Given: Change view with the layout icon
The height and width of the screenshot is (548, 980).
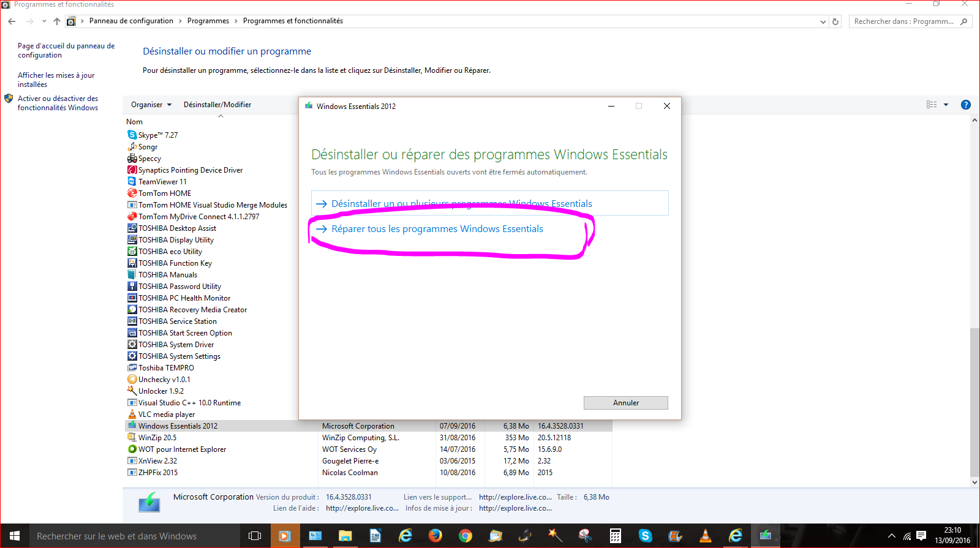Looking at the screenshot, I should 932,105.
